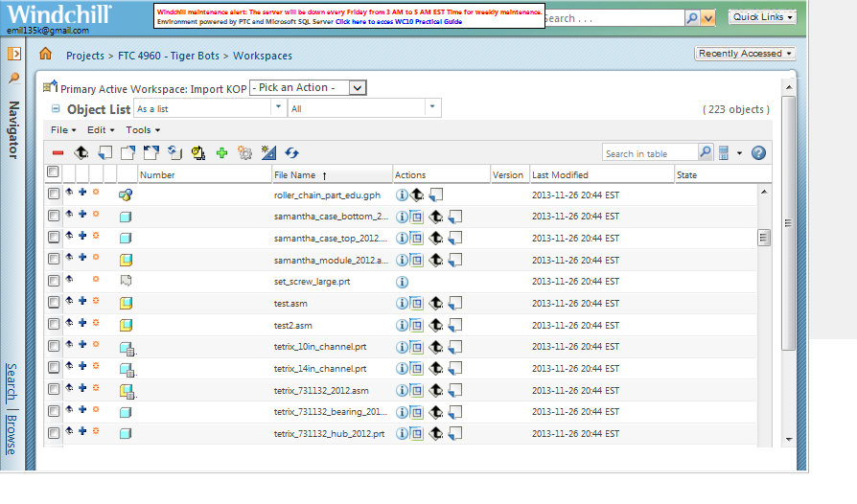Click upload icon for samantha_module_2012 row

(x=435, y=260)
